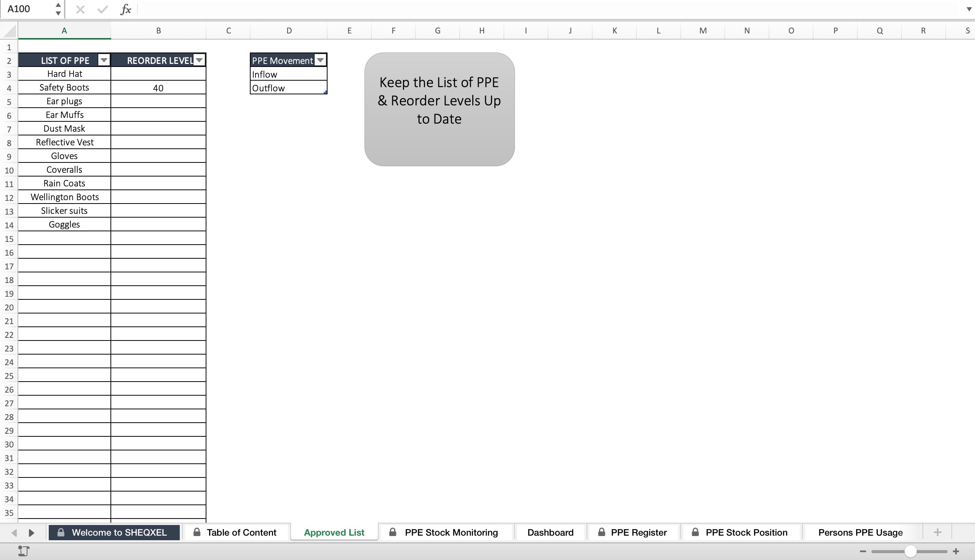Viewport: 975px width, 560px height.
Task: Select the cell containing Safety Boots
Action: click(x=64, y=87)
